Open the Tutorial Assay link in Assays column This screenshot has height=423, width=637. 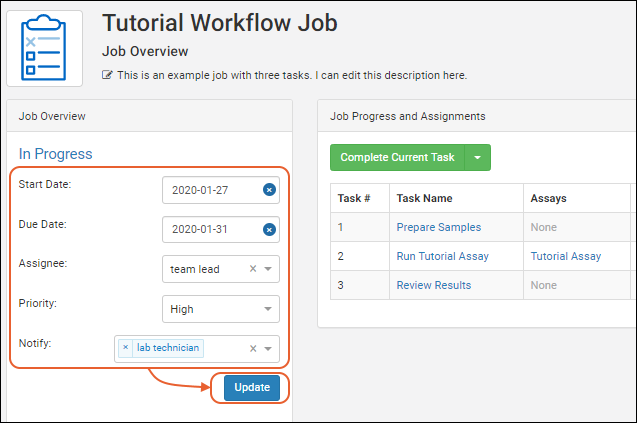click(566, 256)
